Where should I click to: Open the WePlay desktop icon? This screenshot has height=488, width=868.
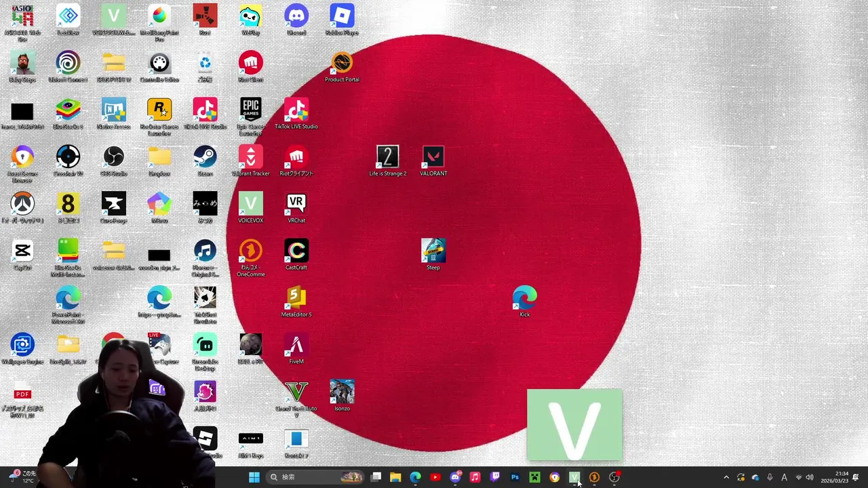coord(250,20)
